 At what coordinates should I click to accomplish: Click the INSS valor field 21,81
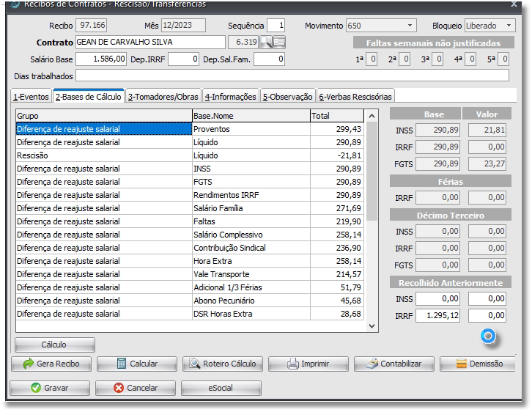[x=487, y=130]
